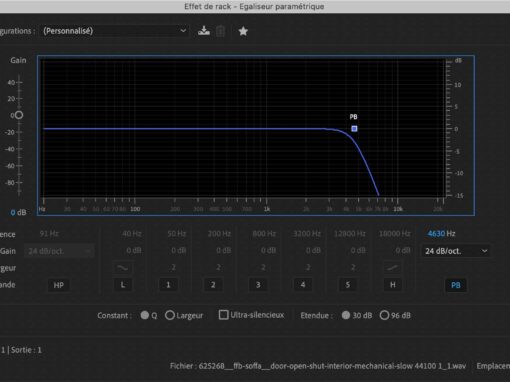Save the preset with the download icon

click(204, 31)
